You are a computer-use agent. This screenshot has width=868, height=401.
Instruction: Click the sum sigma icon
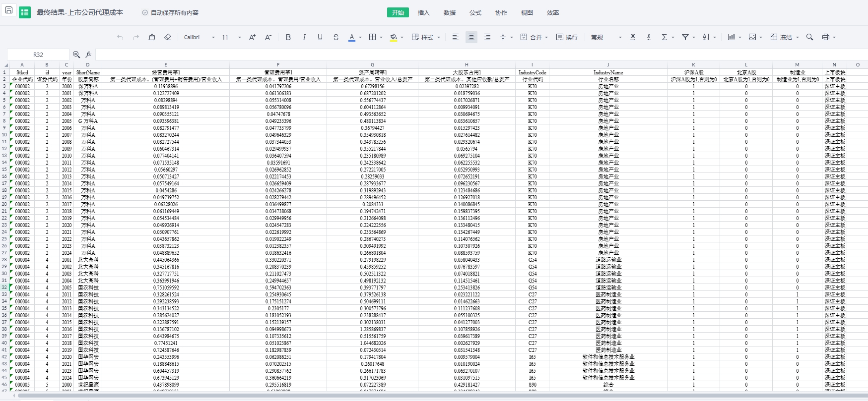click(x=665, y=37)
